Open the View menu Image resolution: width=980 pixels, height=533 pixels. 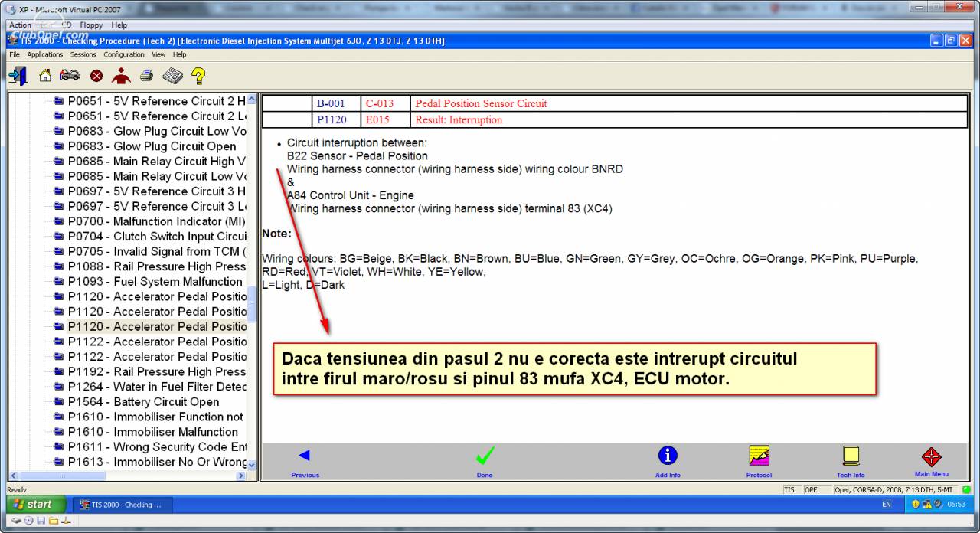click(158, 55)
